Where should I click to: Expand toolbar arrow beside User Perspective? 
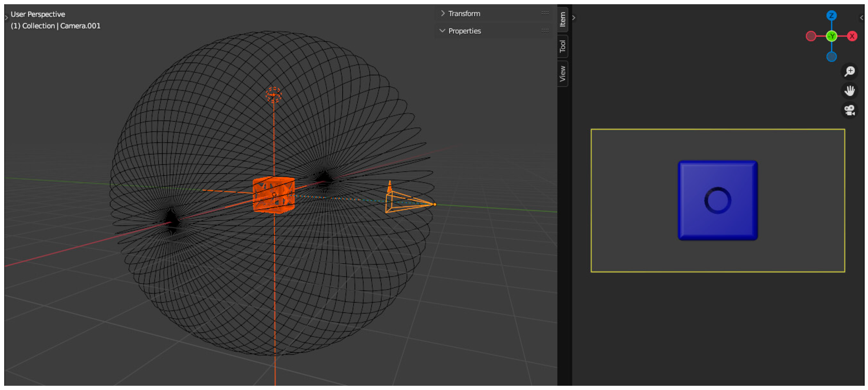click(6, 18)
